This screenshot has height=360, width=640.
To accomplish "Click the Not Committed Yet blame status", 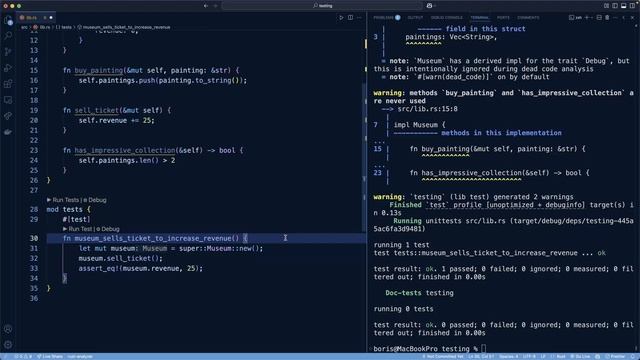I will 443,356.
